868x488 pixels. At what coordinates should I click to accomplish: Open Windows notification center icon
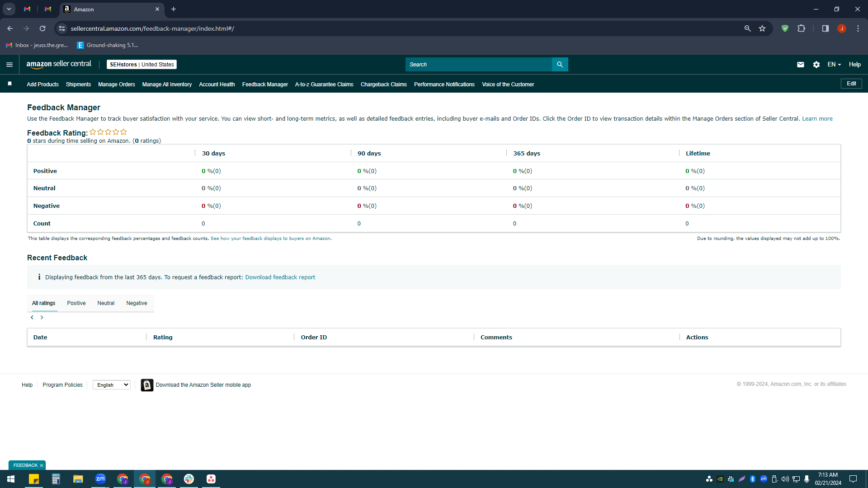[x=853, y=479]
